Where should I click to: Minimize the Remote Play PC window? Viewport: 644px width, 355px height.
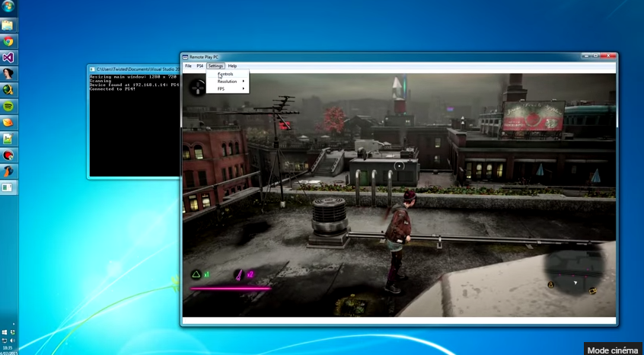click(585, 56)
